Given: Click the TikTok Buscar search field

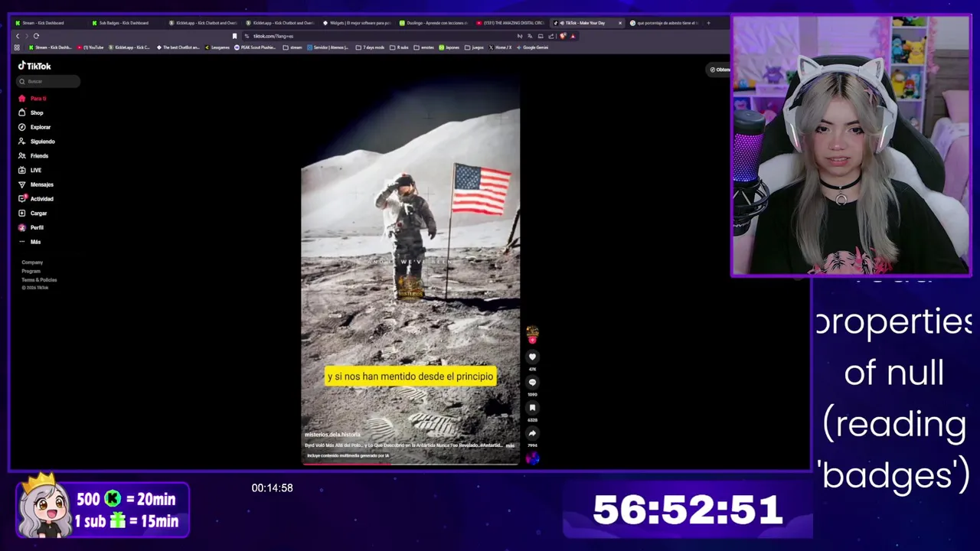Looking at the screenshot, I should (49, 81).
